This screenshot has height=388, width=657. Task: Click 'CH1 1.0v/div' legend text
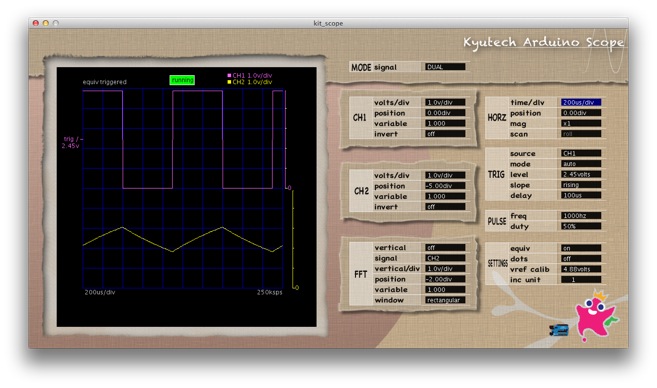252,75
